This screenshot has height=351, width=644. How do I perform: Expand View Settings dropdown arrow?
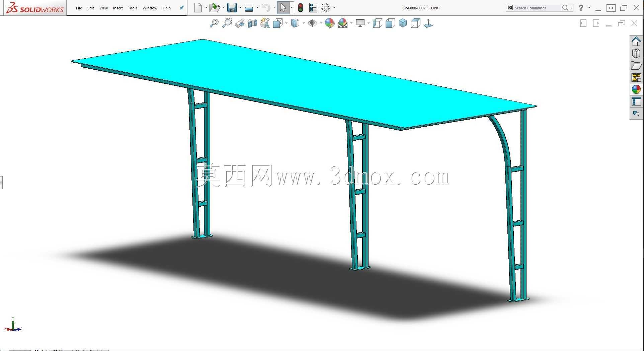coord(369,23)
